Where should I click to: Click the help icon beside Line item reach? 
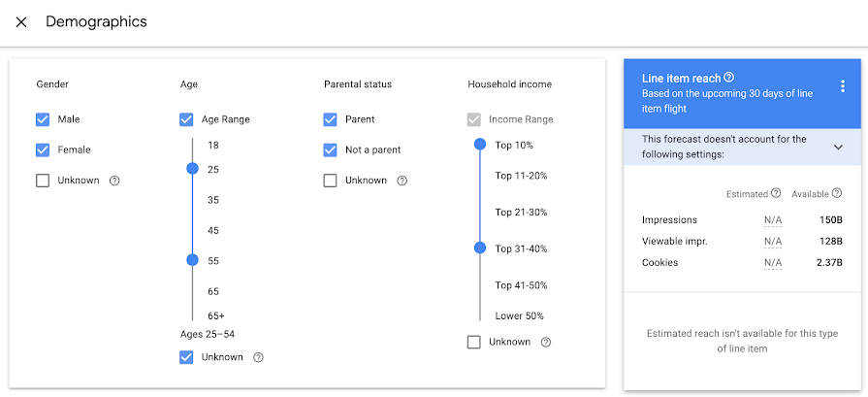729,77
